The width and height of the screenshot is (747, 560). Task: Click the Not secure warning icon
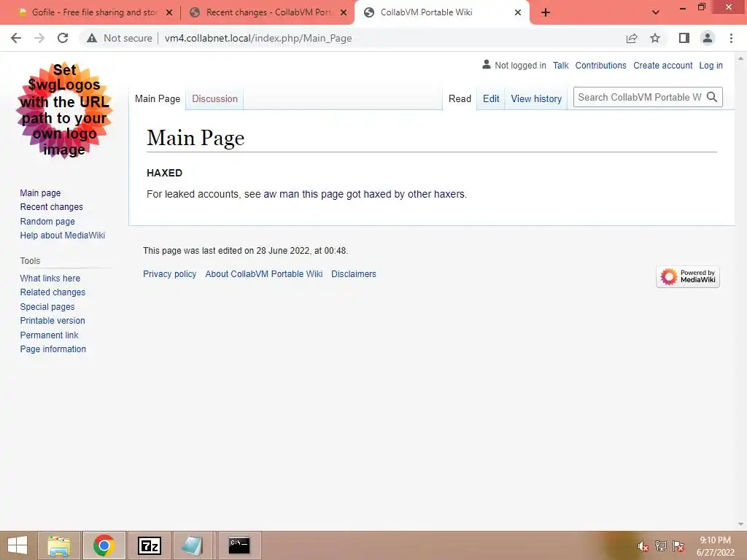(x=92, y=38)
